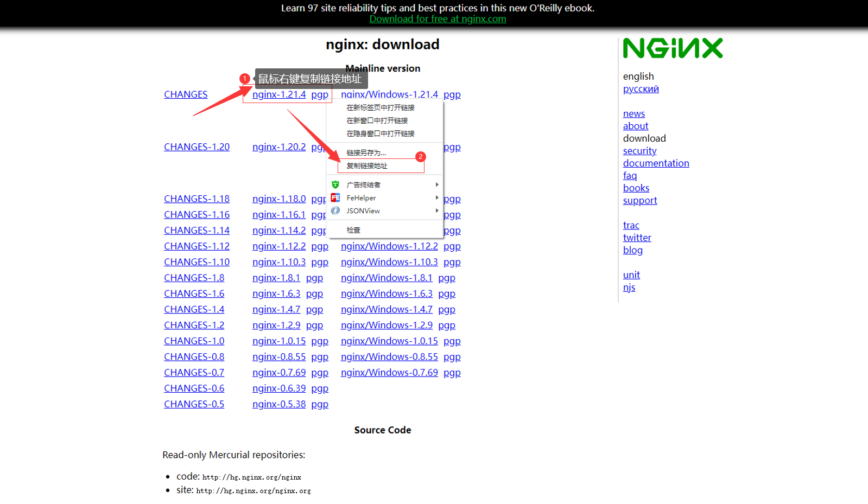This screenshot has height=504, width=868.
Task: Open the support link
Action: click(x=640, y=201)
